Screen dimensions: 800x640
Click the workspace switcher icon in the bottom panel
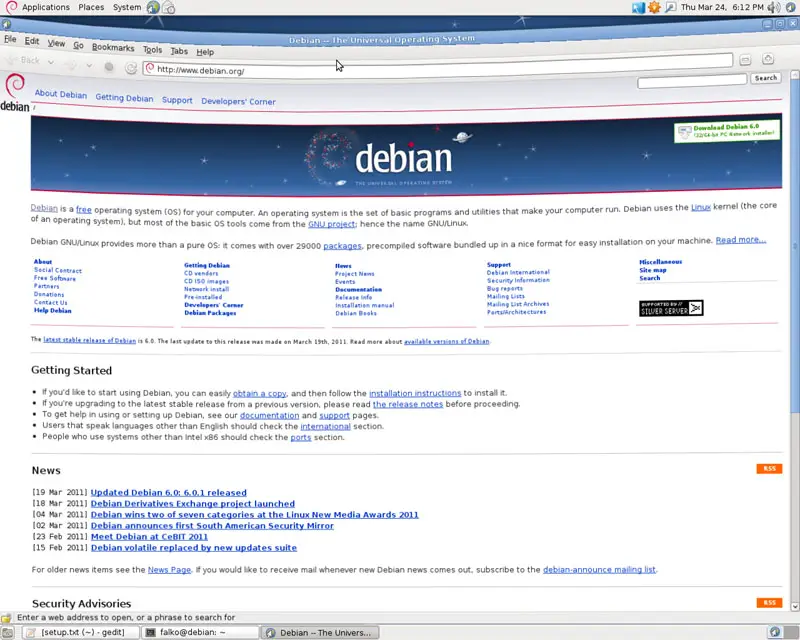pyautogui.click(x=774, y=632)
